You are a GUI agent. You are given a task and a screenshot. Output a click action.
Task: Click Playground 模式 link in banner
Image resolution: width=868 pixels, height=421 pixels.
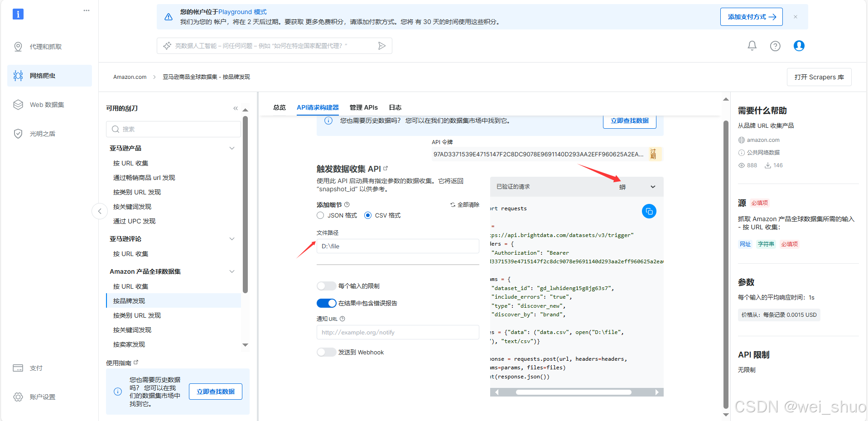pos(242,12)
